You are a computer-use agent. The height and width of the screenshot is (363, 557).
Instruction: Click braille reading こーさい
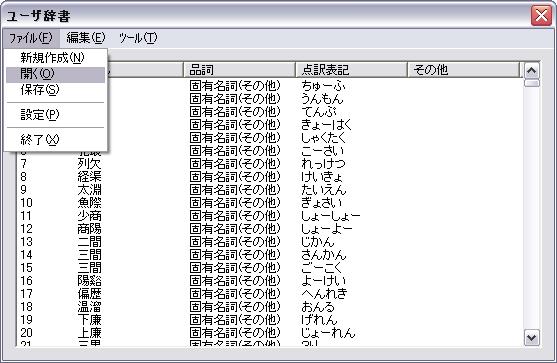click(322, 151)
